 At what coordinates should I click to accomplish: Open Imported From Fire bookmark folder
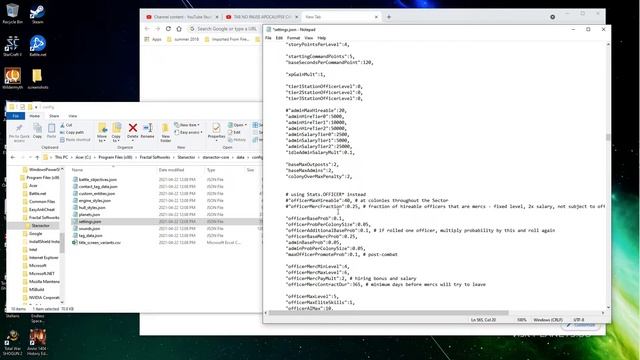[227, 39]
